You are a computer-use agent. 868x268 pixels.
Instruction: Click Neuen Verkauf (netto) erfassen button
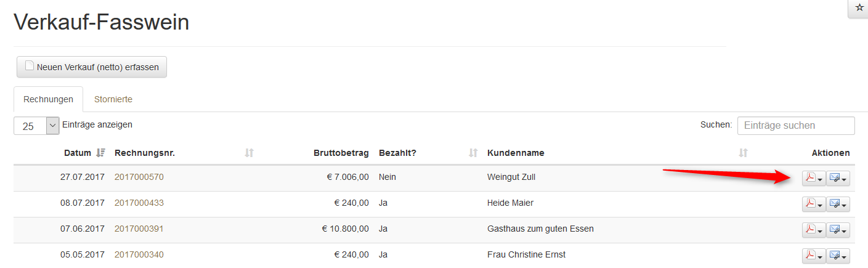pyautogui.click(x=92, y=67)
